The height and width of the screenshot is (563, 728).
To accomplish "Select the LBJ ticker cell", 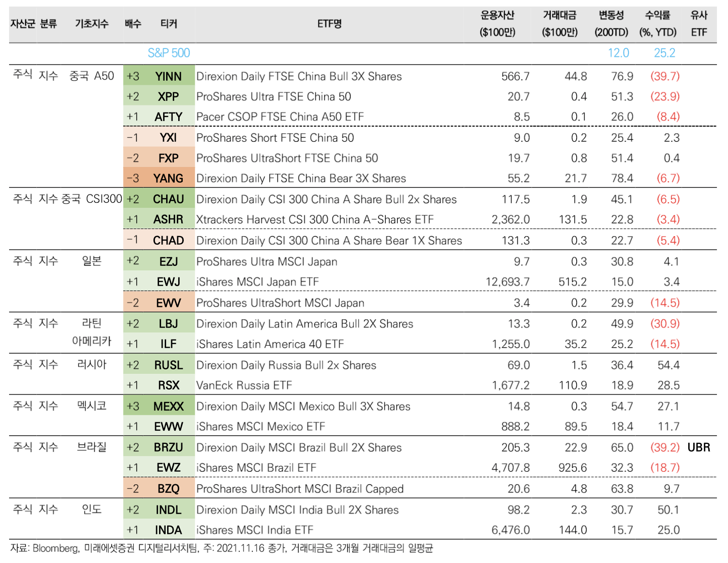I will (x=169, y=324).
